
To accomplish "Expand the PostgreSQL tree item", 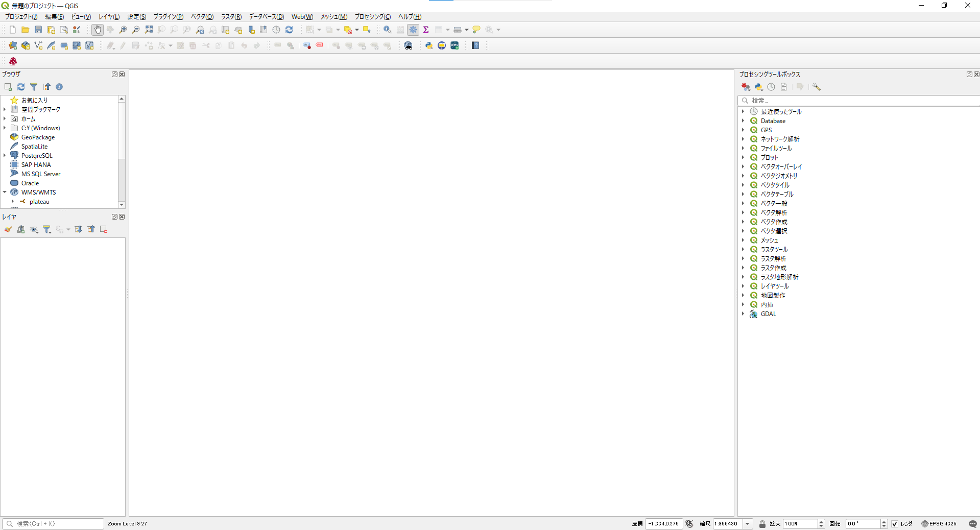I will (5, 156).
